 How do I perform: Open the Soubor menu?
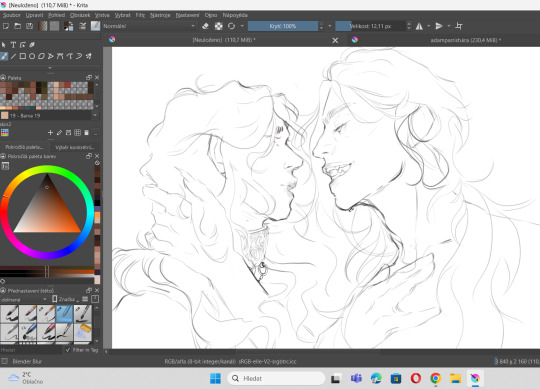[x=12, y=15]
